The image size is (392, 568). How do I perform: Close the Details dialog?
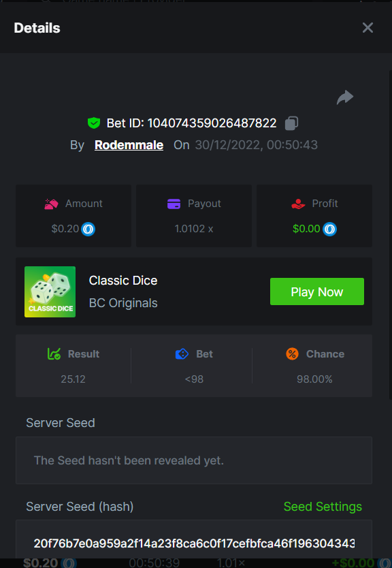pos(367,28)
